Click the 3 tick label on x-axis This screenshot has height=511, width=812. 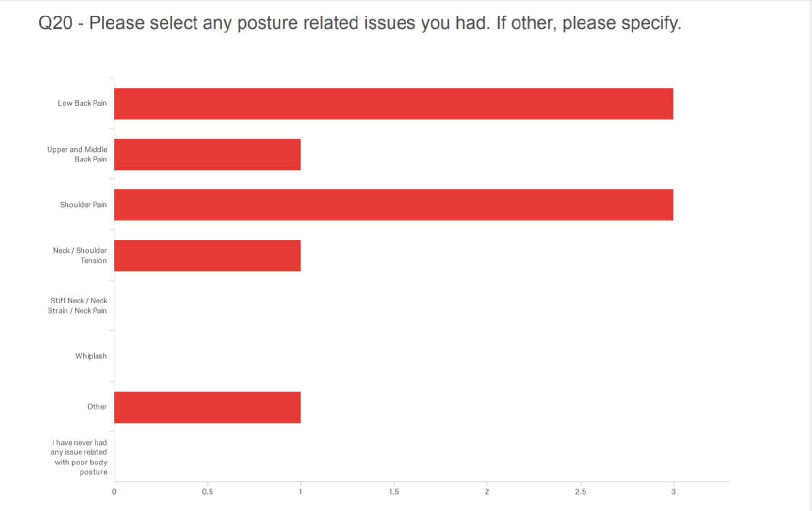(673, 492)
